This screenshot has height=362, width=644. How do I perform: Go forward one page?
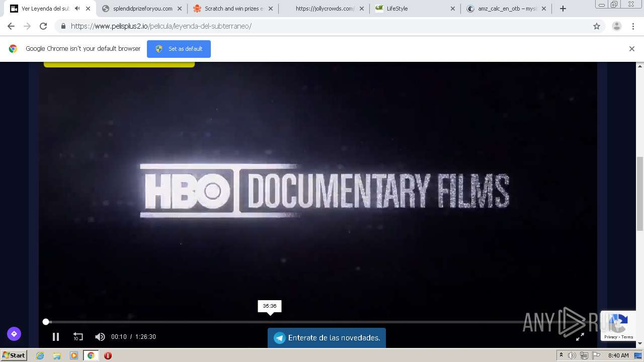pos(27,26)
